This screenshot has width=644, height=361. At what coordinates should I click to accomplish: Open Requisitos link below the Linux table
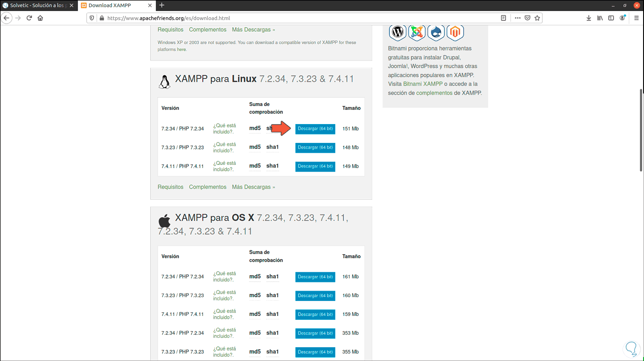click(170, 187)
